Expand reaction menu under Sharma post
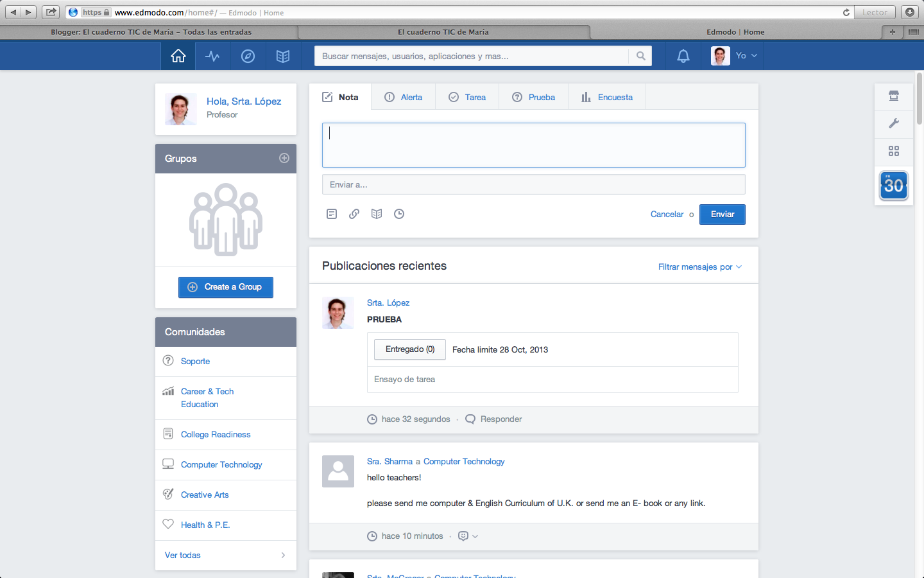 click(x=468, y=536)
